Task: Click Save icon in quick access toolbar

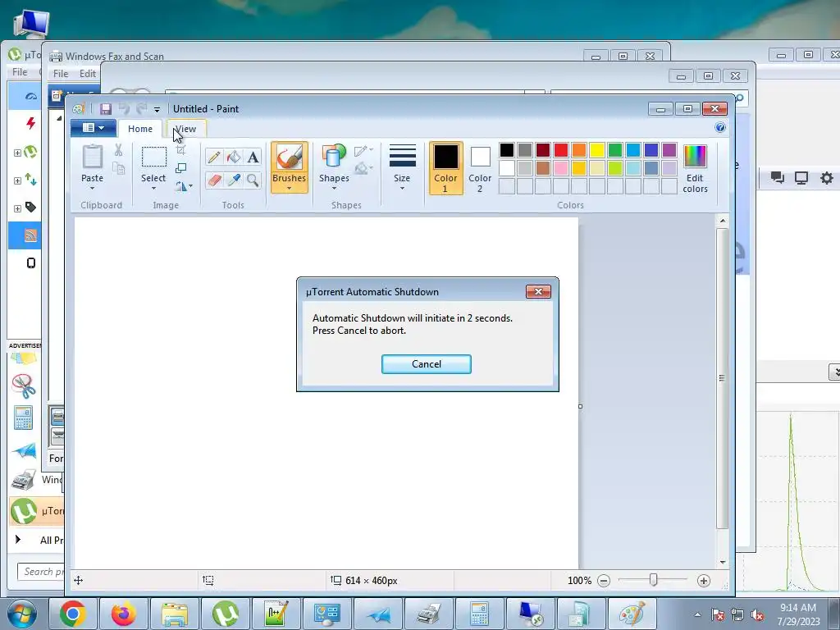Action: (106, 109)
